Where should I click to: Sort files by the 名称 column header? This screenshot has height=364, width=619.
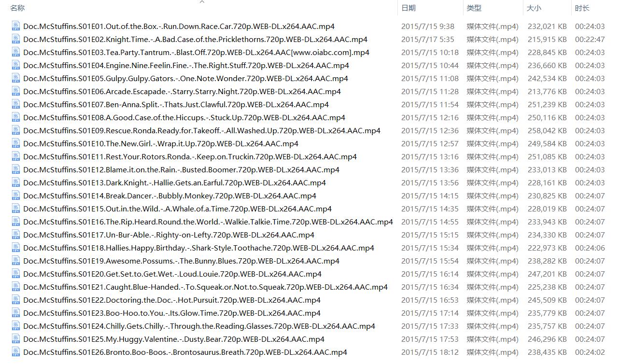[17, 8]
